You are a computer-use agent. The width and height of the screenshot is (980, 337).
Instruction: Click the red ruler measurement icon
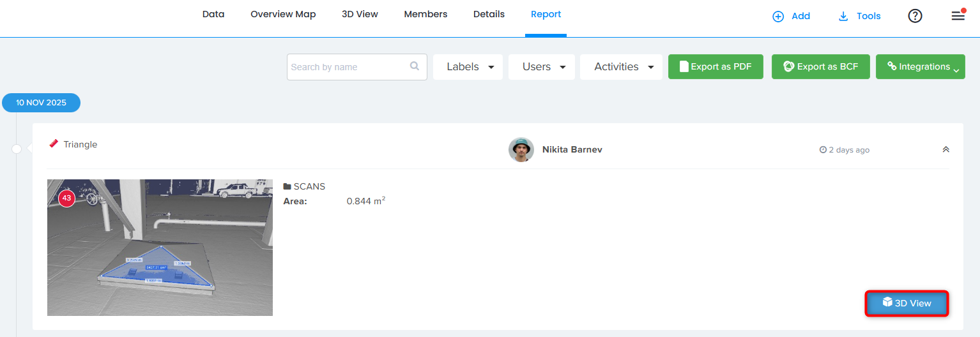click(54, 144)
